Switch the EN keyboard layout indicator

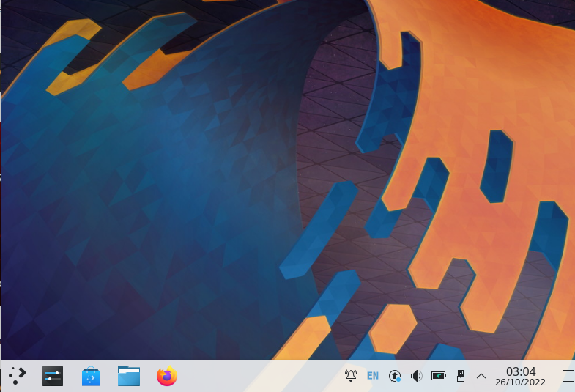373,376
